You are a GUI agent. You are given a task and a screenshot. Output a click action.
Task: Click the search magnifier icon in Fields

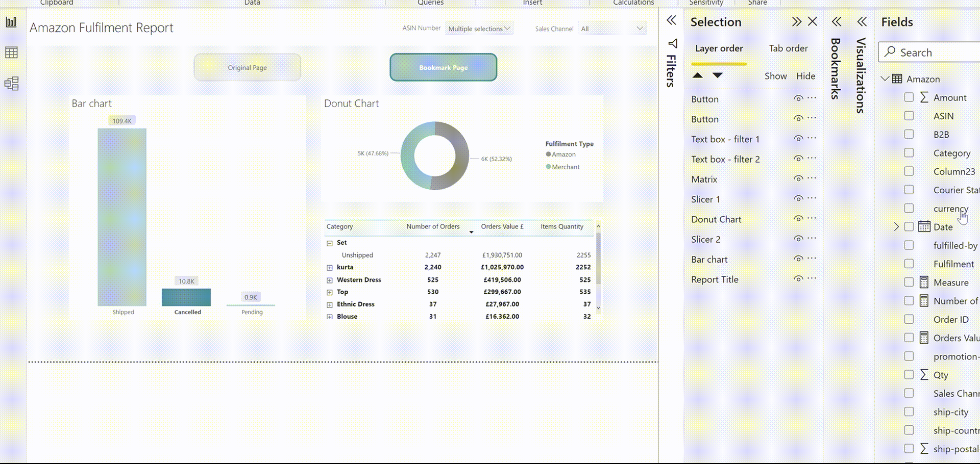tap(890, 51)
